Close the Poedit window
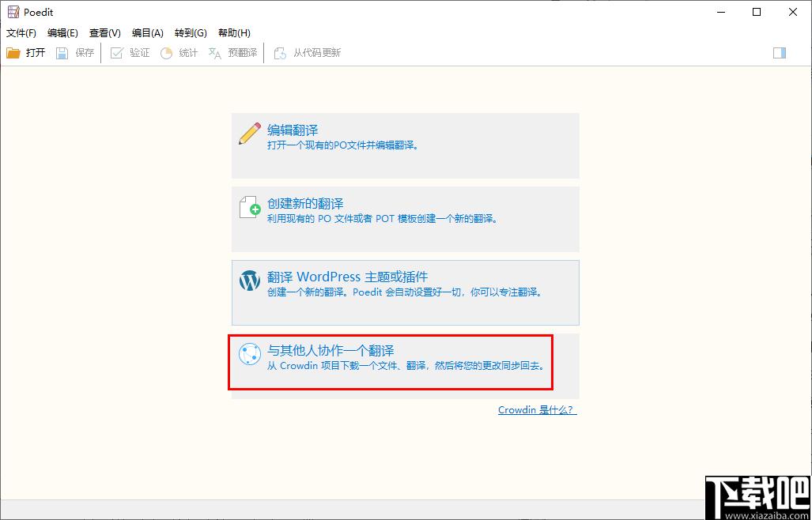 point(793,12)
